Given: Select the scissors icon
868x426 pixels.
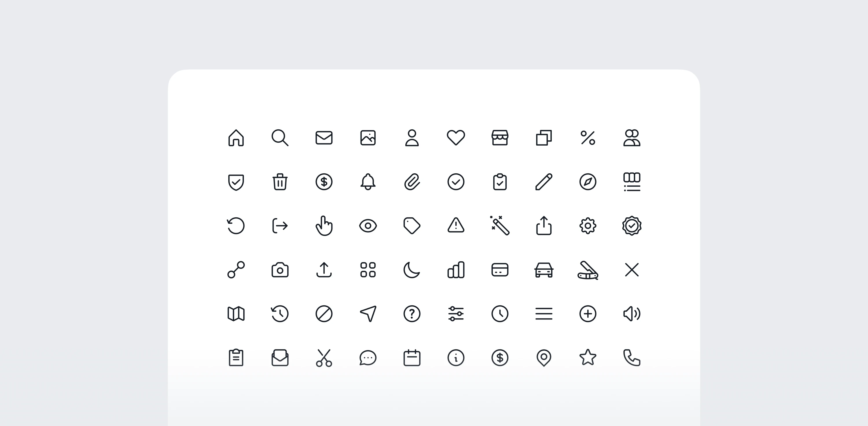Looking at the screenshot, I should tap(324, 358).
